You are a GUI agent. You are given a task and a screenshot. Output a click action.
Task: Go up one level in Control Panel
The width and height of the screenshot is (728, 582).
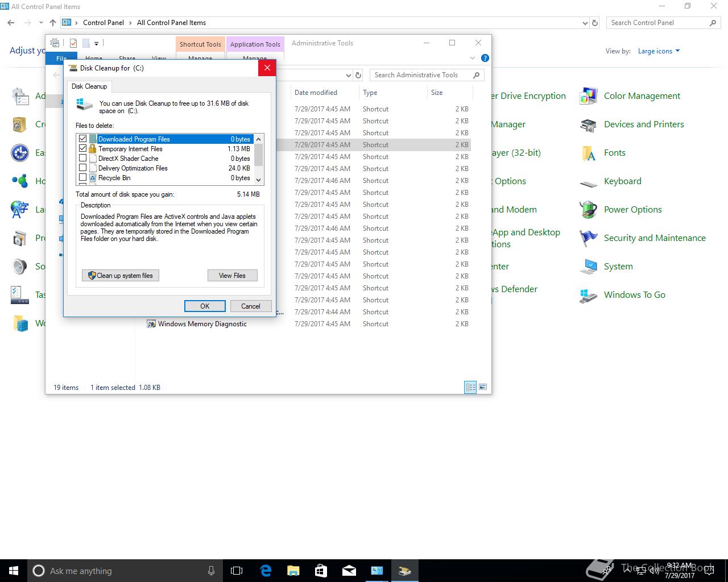pyautogui.click(x=53, y=23)
